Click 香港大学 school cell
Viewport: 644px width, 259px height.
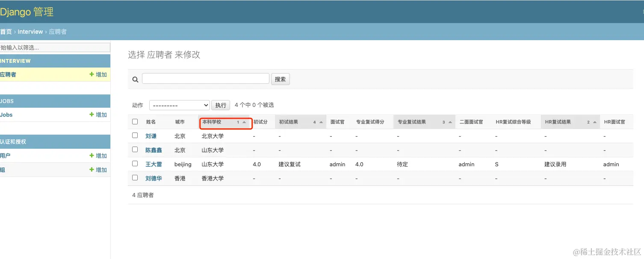click(x=213, y=178)
